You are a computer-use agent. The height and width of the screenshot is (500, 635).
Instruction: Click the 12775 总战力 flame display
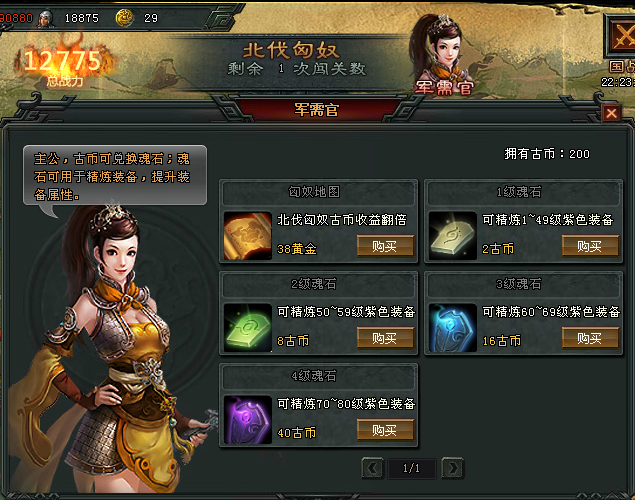coord(63,65)
